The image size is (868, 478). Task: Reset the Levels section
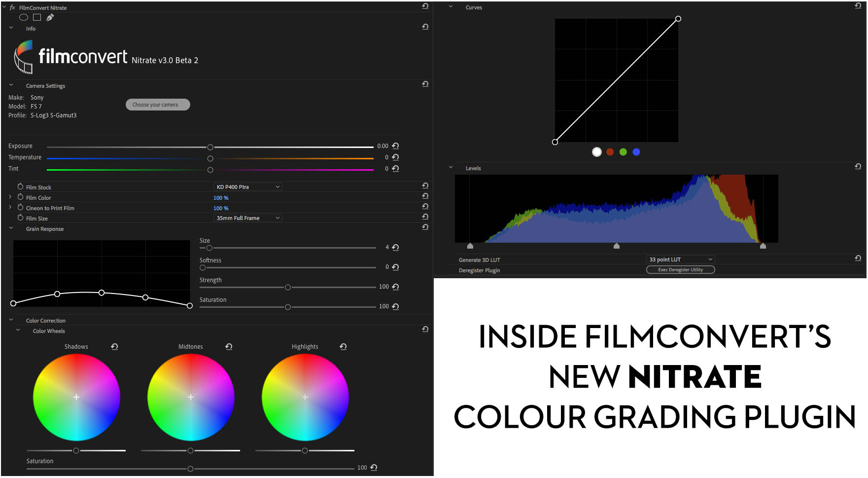tap(858, 167)
